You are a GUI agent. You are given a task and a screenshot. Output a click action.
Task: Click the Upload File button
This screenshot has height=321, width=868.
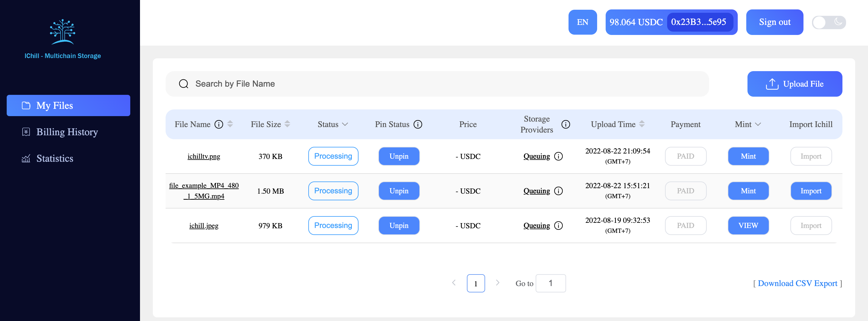[795, 84]
